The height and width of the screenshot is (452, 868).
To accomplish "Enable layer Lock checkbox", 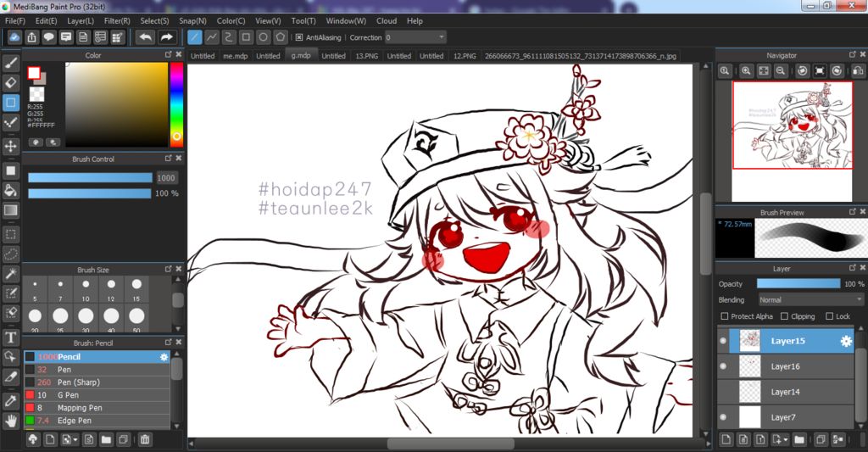I will (829, 316).
